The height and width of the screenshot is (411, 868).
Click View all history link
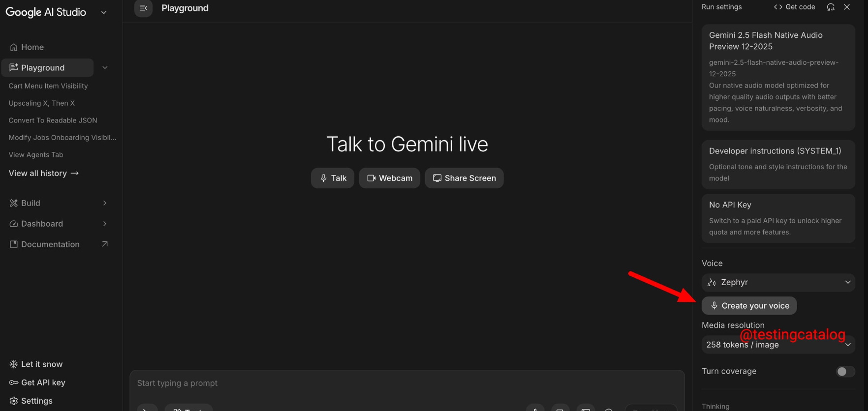(44, 173)
